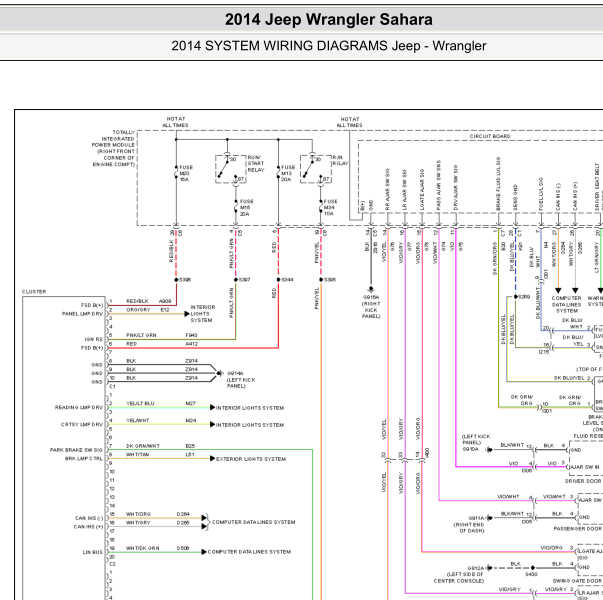Select the 'DRIVER DOOR' component label
The height and width of the screenshot is (600, 603).
(x=583, y=481)
